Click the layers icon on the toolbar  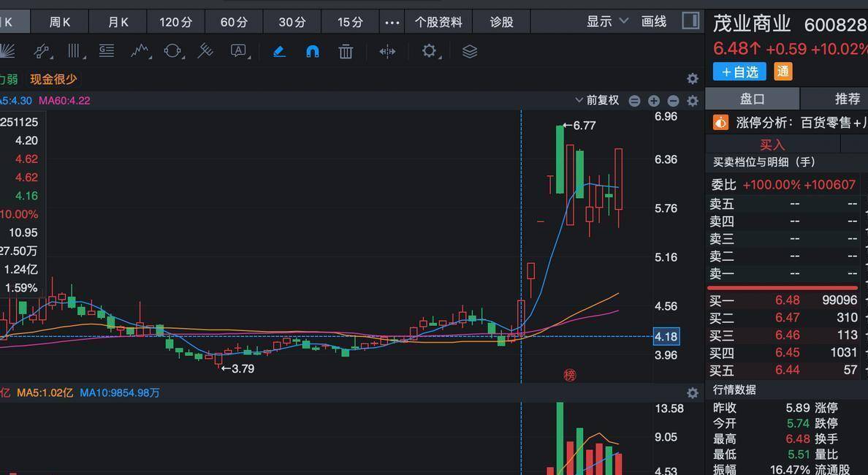(469, 51)
